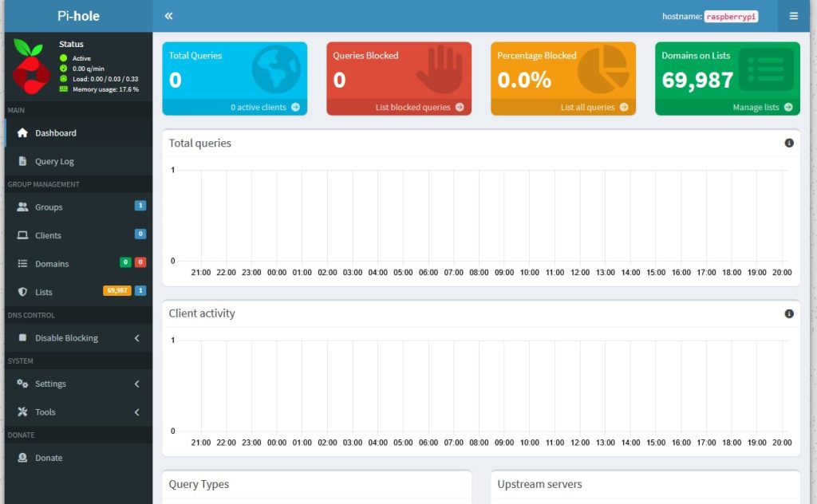Expand the Tools submenu chevron
Image resolution: width=817 pixels, height=504 pixels.
(136, 412)
